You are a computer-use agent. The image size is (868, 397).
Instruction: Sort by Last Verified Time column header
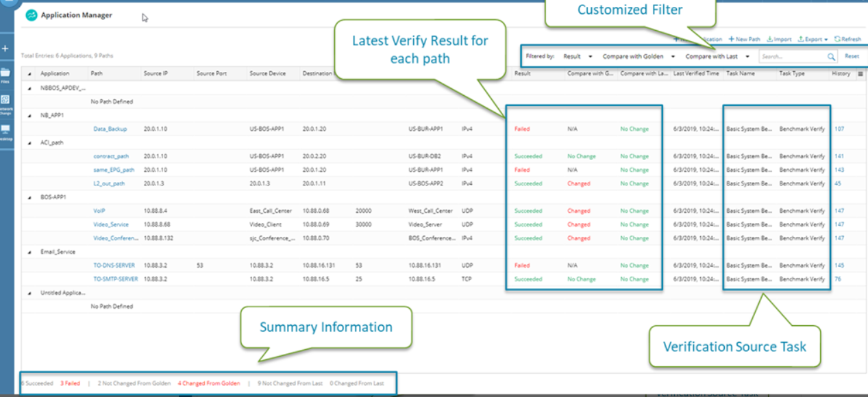[x=696, y=73]
